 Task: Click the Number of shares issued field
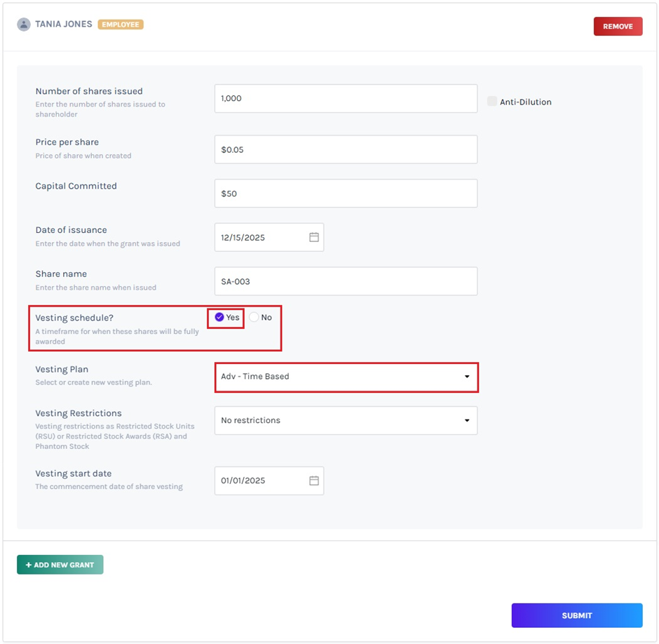[345, 99]
